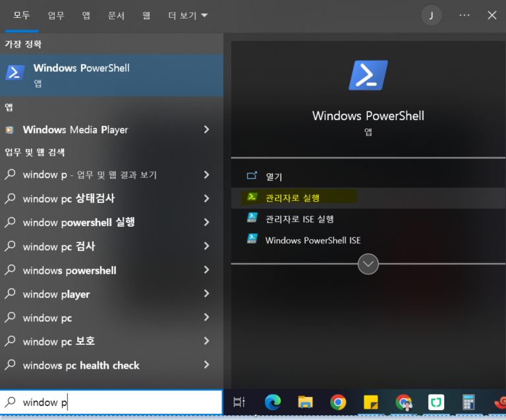Screen dimensions: 506x420
Task: Click the large PowerShell logo in preview pane
Action: [368, 75]
